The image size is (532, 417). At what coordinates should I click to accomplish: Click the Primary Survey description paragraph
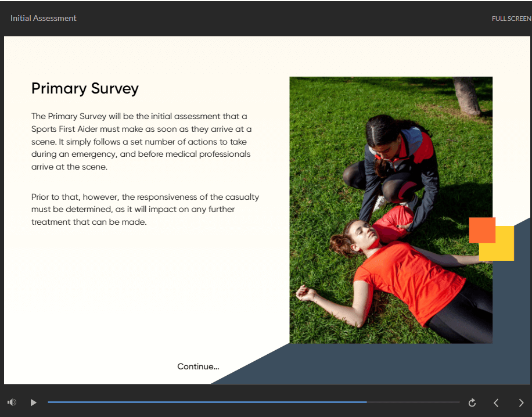pos(145,141)
